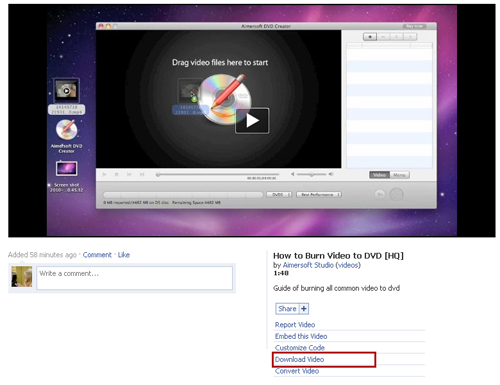Click the move up arrow in DVD Creator list toolbar
The width and height of the screenshot is (500, 385).
pyautogui.click(x=397, y=37)
